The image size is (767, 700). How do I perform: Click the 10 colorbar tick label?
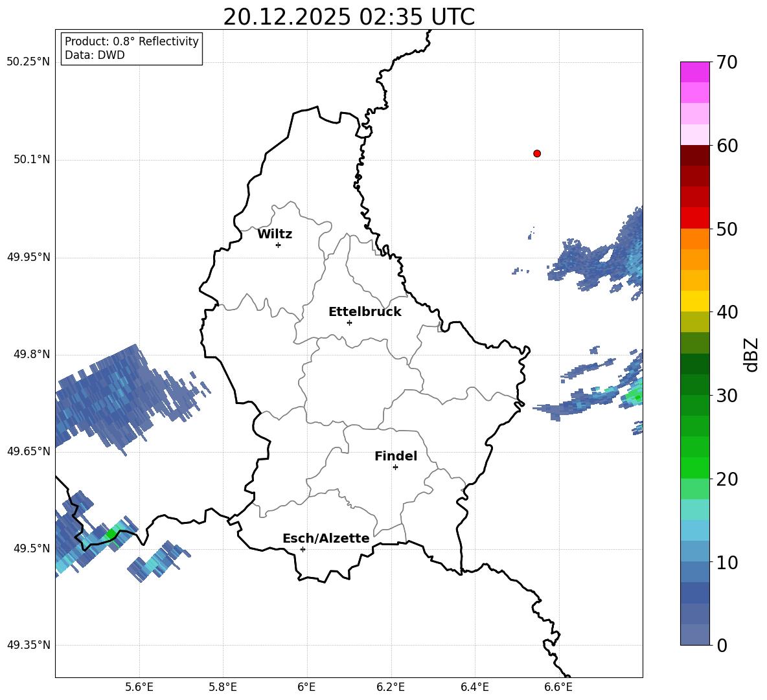[727, 562]
